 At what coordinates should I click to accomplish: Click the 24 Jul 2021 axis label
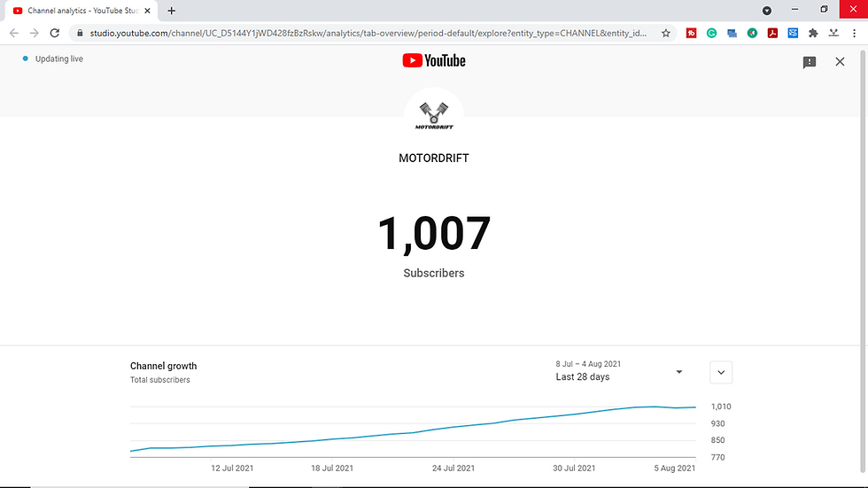[x=453, y=469]
